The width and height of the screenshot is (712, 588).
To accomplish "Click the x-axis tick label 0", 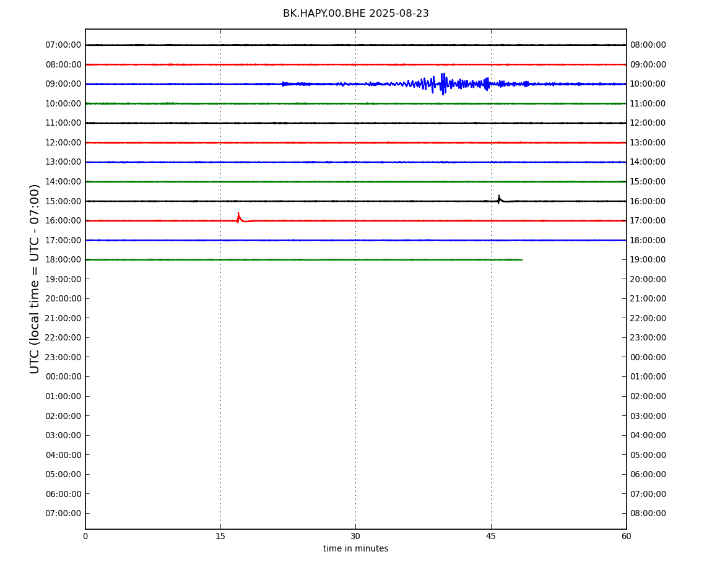I will click(85, 536).
